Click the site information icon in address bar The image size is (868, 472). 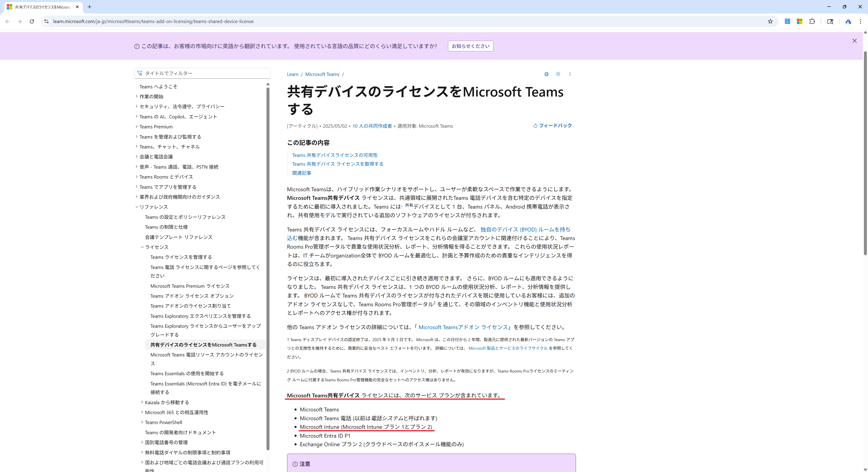tap(47, 21)
